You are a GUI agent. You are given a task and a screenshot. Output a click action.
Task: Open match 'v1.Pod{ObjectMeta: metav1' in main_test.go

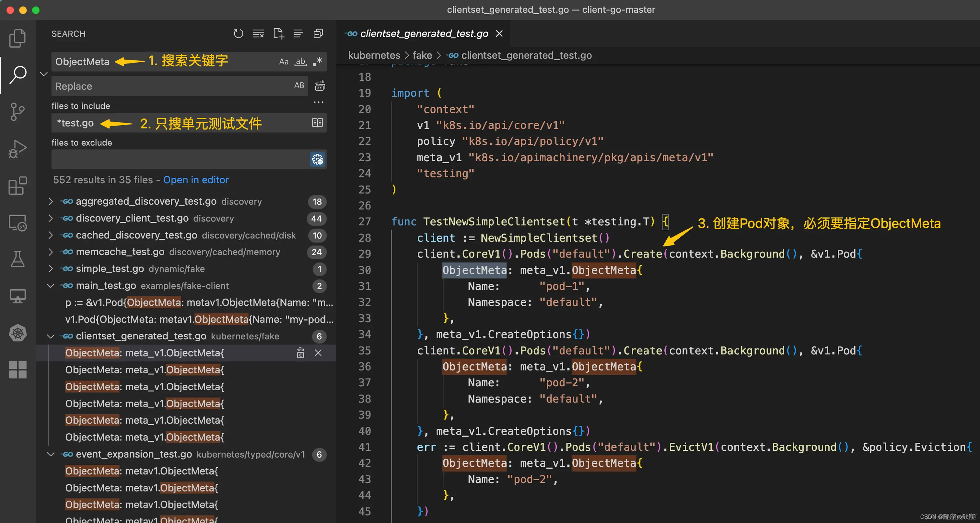click(199, 319)
